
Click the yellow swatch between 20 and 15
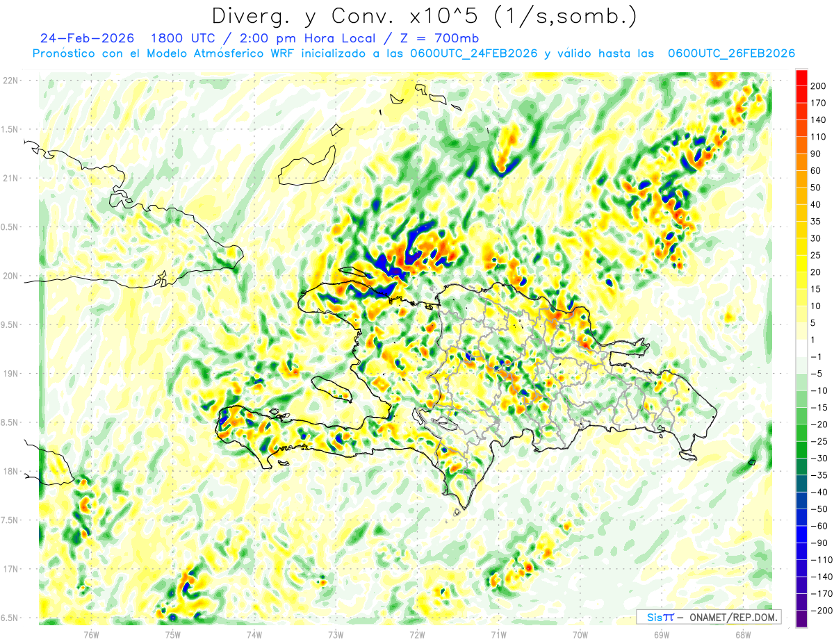point(801,280)
